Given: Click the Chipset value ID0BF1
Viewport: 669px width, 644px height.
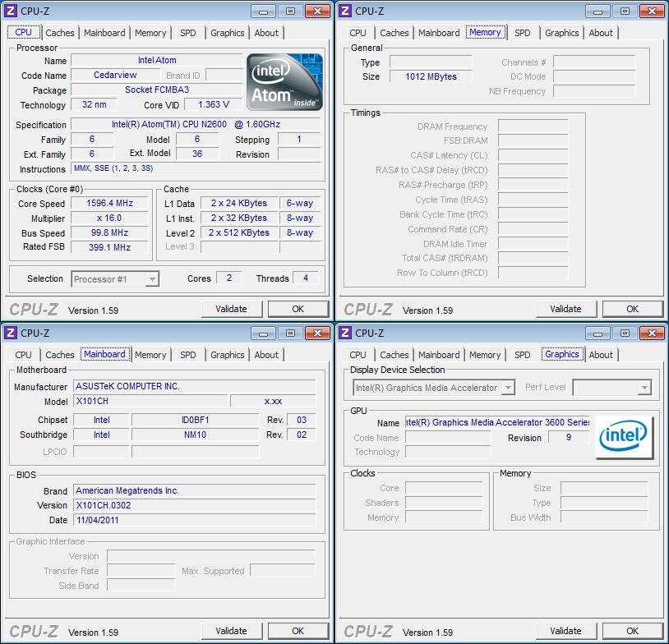Looking at the screenshot, I should 196,420.
